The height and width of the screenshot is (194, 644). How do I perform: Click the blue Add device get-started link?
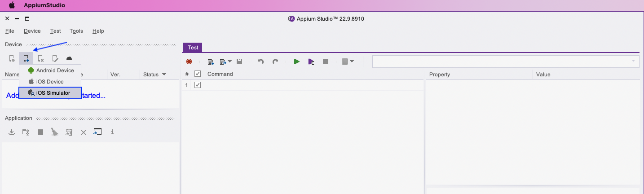point(56,96)
